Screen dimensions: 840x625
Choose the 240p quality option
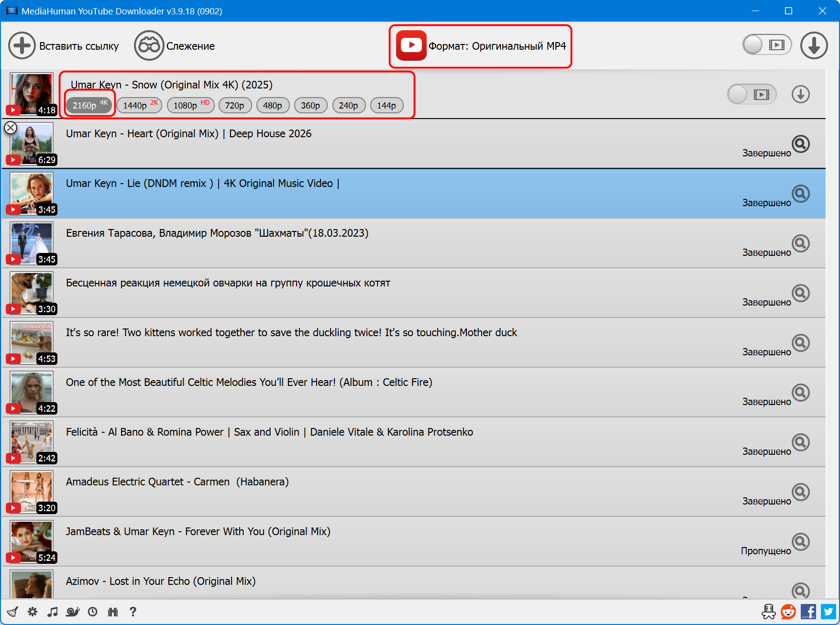tap(349, 105)
